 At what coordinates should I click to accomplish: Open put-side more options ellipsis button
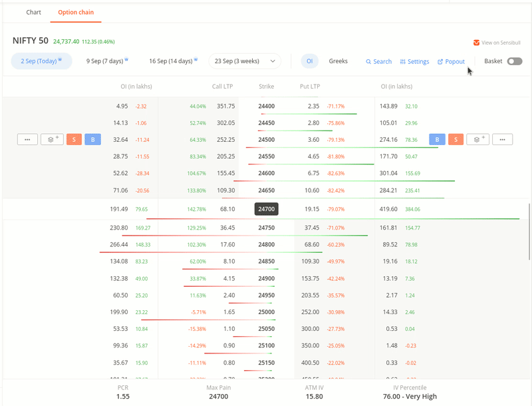click(502, 140)
